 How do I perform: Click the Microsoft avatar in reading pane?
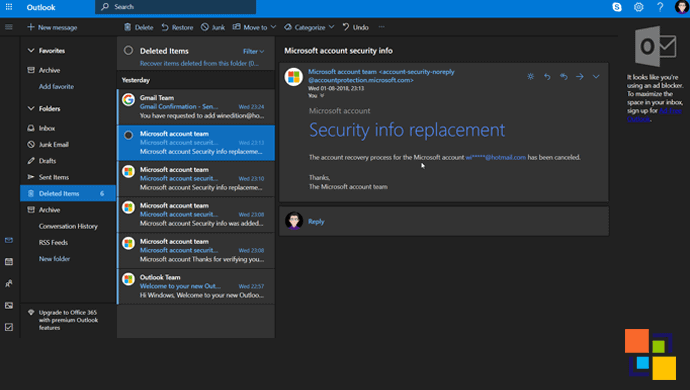(294, 77)
